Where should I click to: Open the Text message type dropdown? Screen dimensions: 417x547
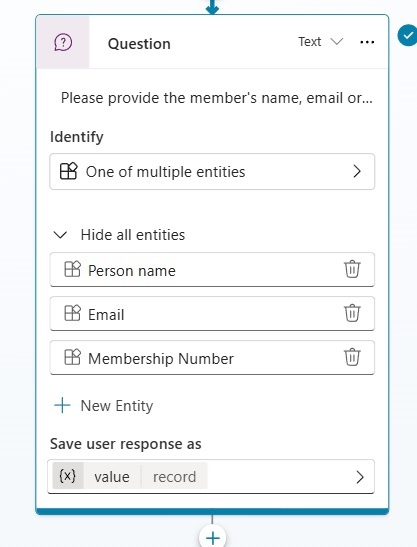tap(320, 42)
